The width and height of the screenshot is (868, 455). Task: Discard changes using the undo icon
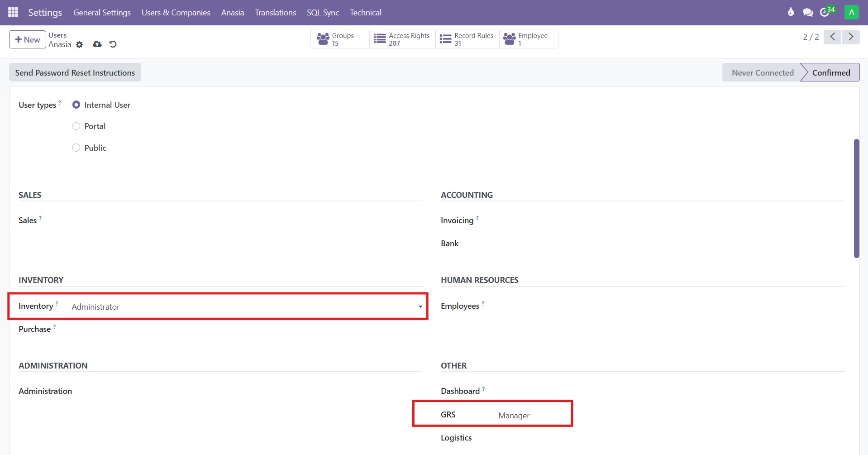click(x=113, y=44)
